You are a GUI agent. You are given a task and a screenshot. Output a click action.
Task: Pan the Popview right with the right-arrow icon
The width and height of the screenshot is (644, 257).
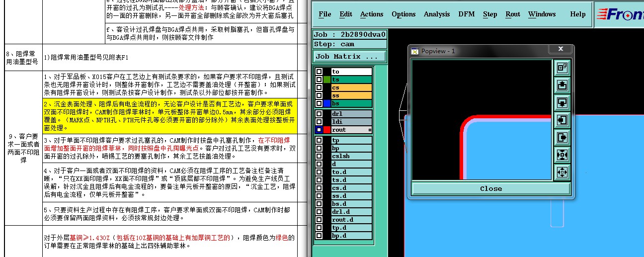(562, 137)
